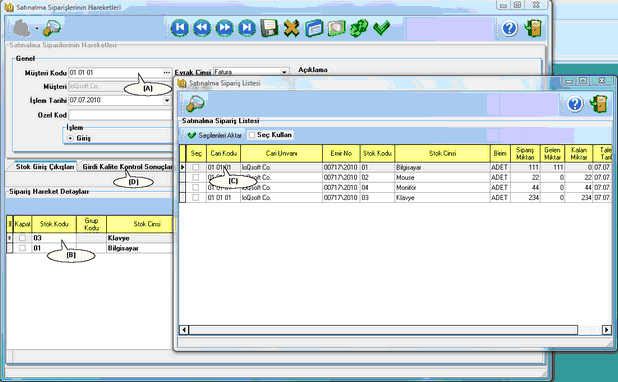
Task: Open dropdown arrow beside bell icon
Action: (x=37, y=28)
